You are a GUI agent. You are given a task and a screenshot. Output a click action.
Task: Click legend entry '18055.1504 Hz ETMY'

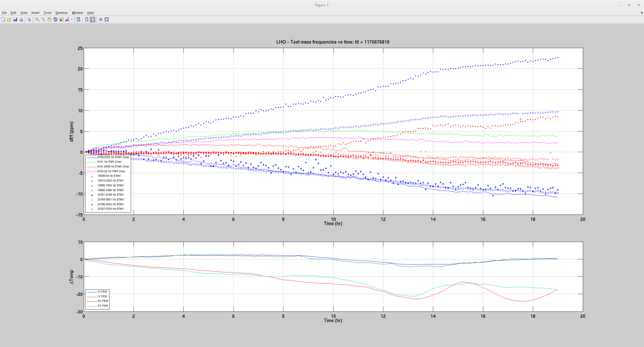[110, 185]
